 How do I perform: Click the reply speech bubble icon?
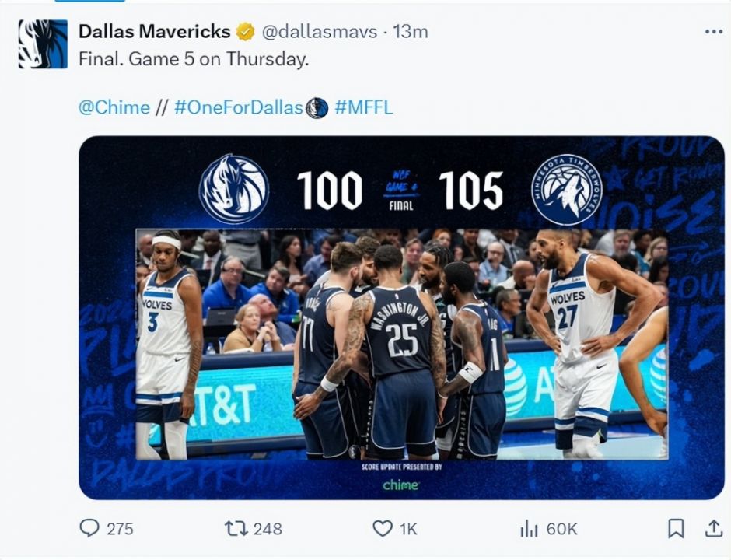click(x=89, y=528)
